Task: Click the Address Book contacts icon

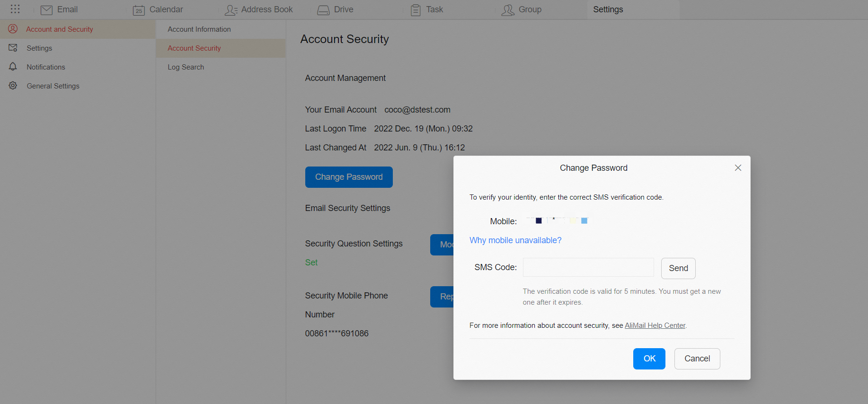Action: point(231,10)
